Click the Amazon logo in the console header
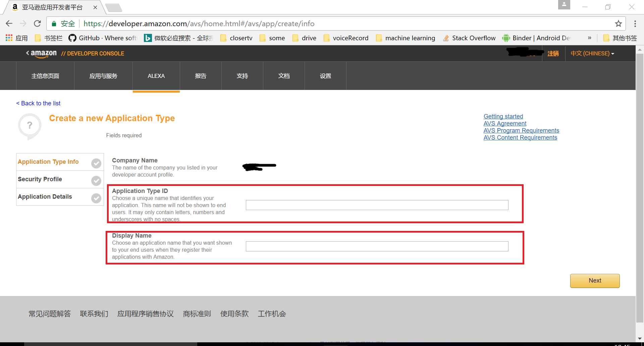 [43, 53]
